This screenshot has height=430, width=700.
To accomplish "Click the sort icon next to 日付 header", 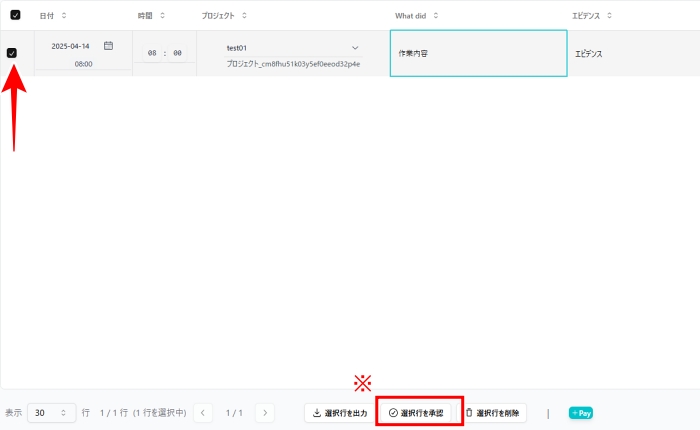I will [x=65, y=16].
